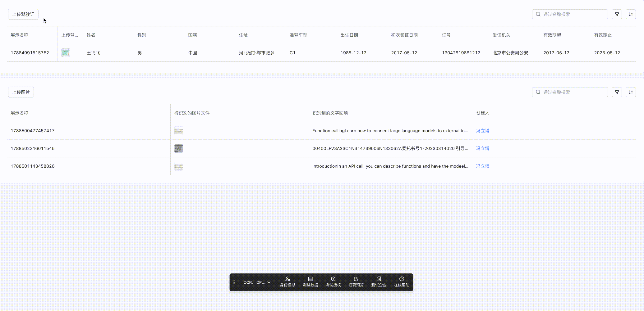Click the sort icon in image upload section
This screenshot has width=644, height=311.
(631, 92)
